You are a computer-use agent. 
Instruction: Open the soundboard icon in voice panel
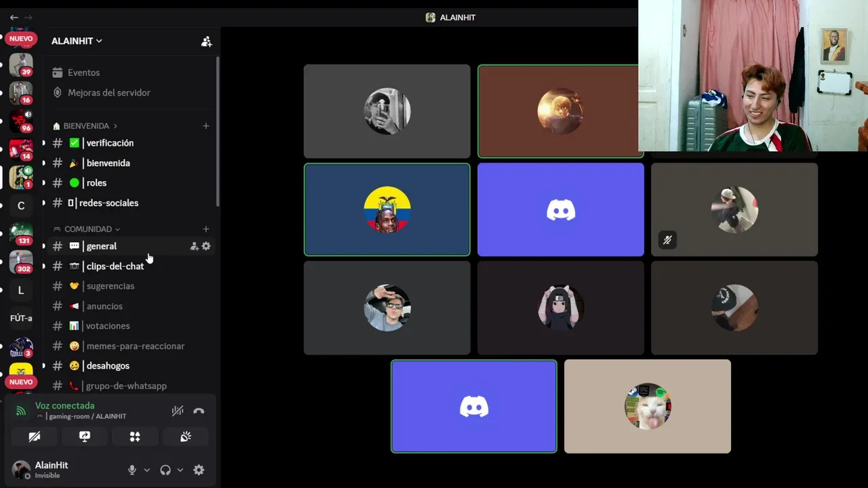click(185, 436)
